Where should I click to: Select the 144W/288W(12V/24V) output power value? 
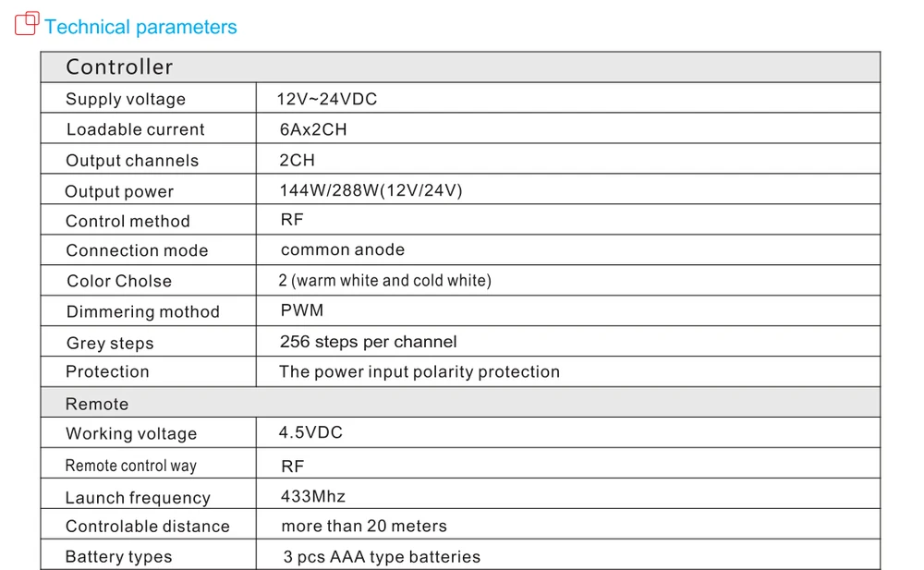[371, 190]
